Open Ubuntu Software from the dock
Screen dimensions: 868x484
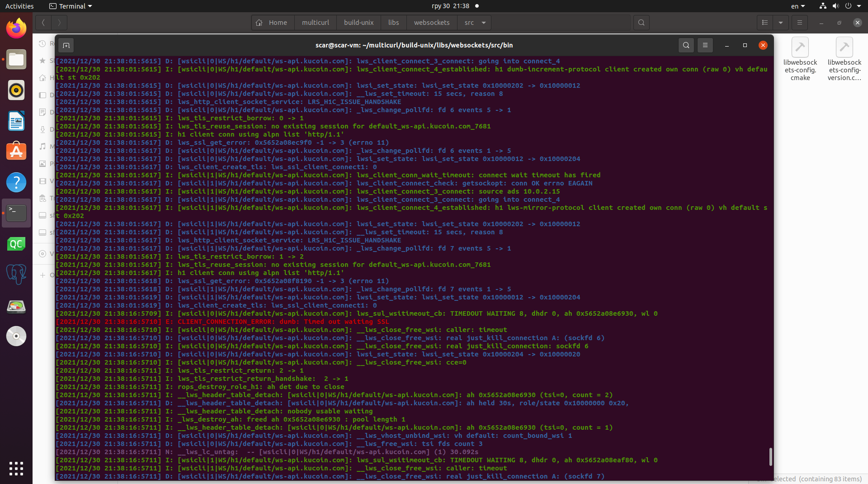click(16, 151)
